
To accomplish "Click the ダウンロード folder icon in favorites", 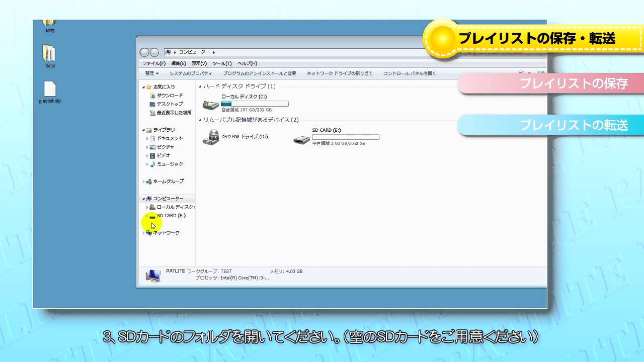I will pos(152,96).
